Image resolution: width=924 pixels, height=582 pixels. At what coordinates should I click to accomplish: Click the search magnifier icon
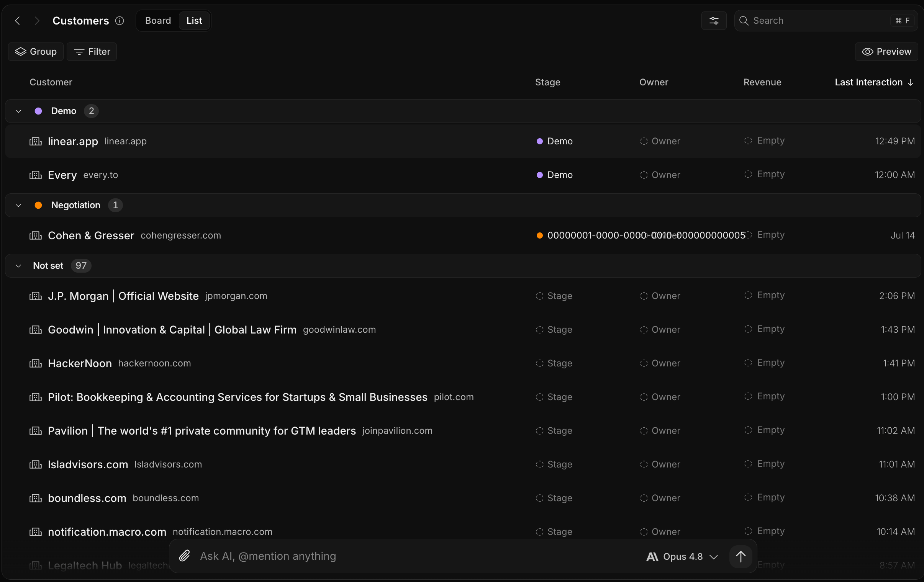point(744,21)
